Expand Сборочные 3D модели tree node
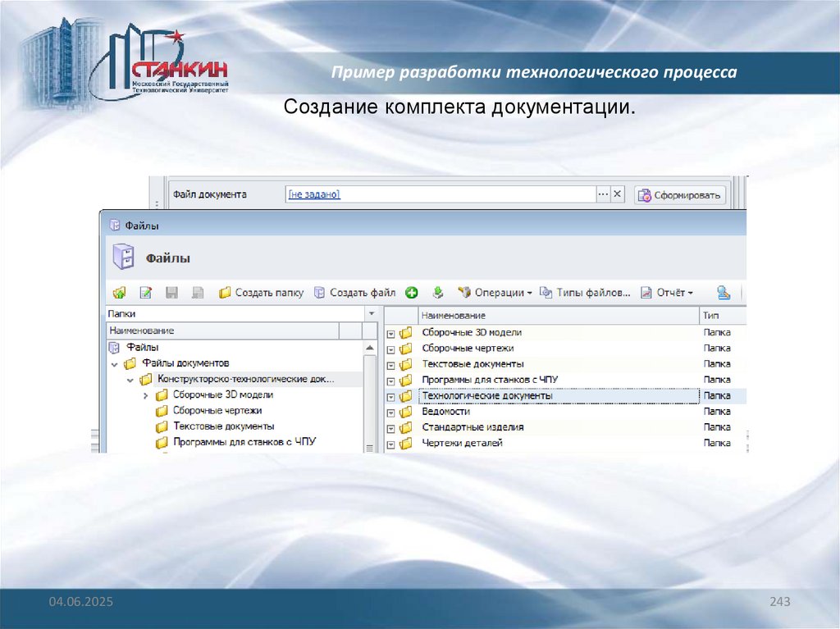 pos(145,395)
